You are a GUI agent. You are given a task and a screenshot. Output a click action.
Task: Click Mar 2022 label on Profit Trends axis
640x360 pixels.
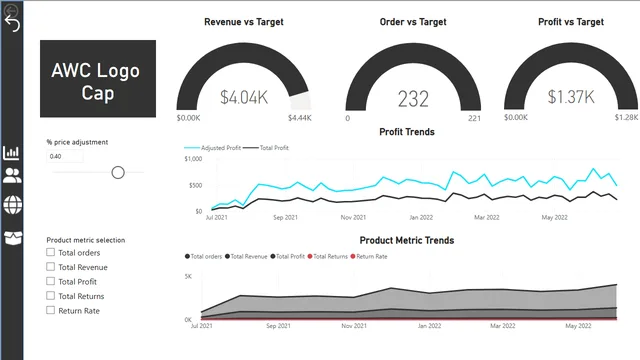click(x=487, y=218)
